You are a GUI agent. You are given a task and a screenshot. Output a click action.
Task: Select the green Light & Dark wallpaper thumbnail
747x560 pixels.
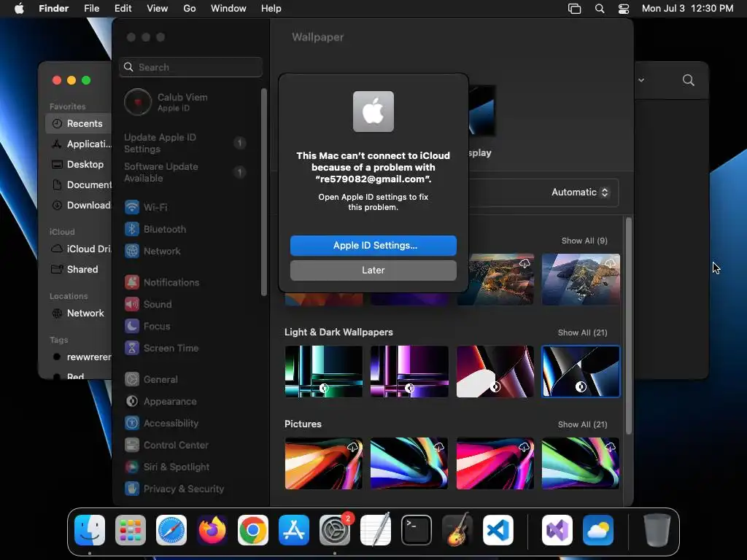pos(323,371)
